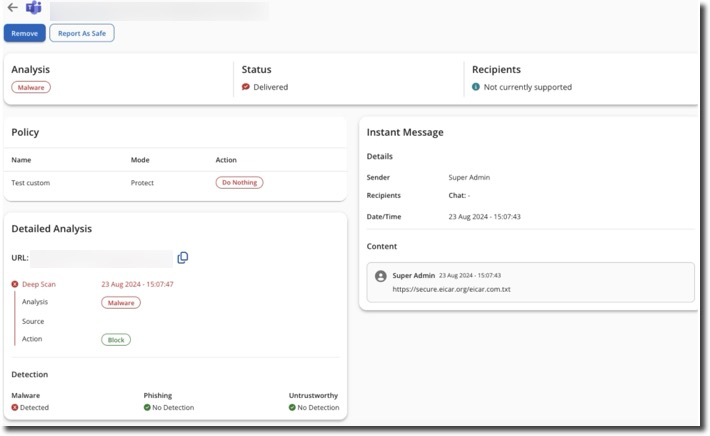Copy the URL with the copy icon
Image resolution: width=710 pixels, height=436 pixels.
tap(183, 258)
